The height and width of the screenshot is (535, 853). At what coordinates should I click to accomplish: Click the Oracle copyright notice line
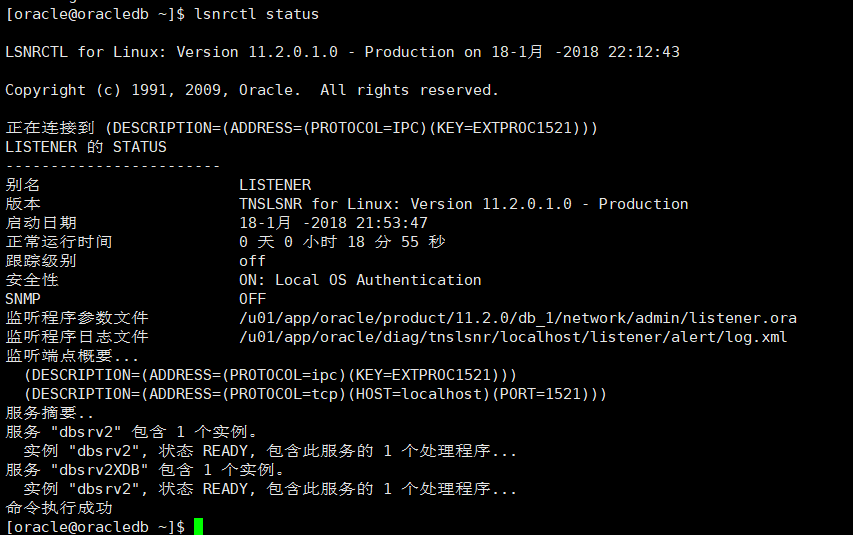(x=252, y=90)
